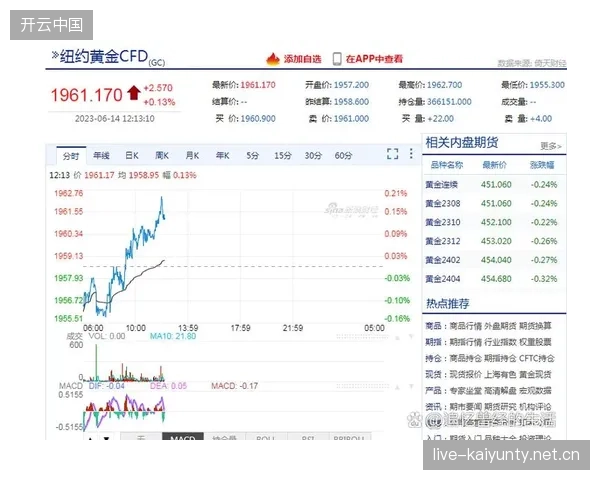Click the red up arrow beside 1961.170
Image resolution: width=600 pixels, height=480 pixels.
(134, 93)
